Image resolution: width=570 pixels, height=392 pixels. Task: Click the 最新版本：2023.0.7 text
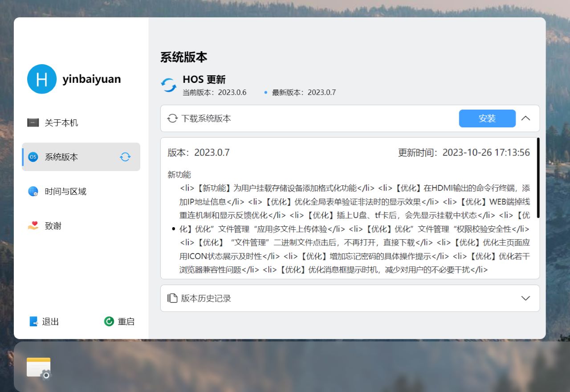304,92
